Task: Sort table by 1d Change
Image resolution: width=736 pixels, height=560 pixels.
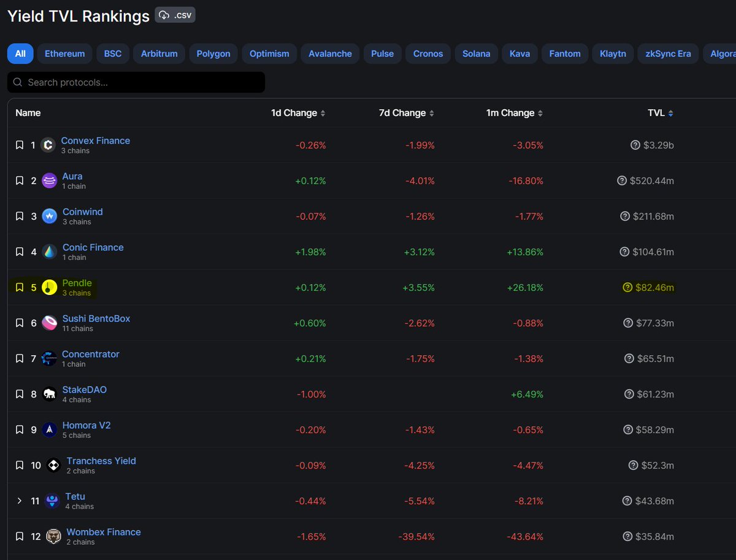Action: click(x=298, y=113)
